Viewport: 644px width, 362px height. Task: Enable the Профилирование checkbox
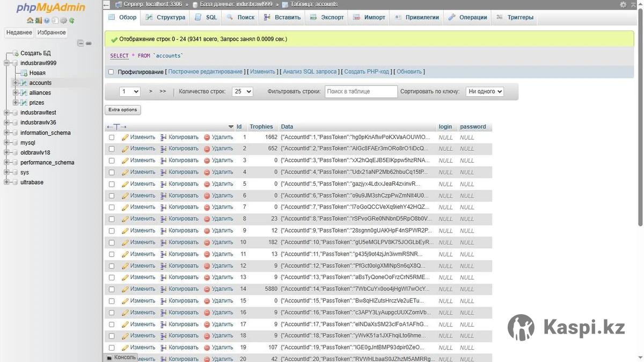112,72
